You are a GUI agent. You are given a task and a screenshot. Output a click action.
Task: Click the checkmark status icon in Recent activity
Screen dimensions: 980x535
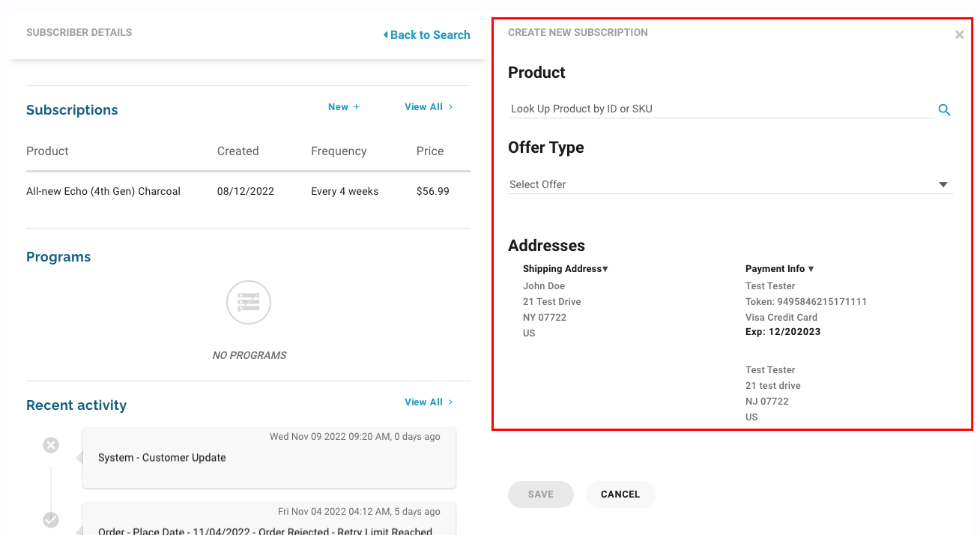point(51,519)
